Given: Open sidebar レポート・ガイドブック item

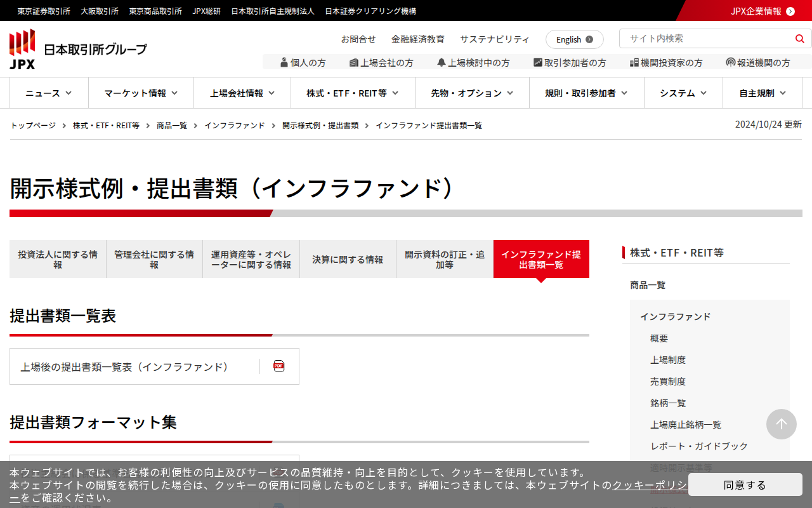Looking at the screenshot, I should pyautogui.click(x=699, y=446).
